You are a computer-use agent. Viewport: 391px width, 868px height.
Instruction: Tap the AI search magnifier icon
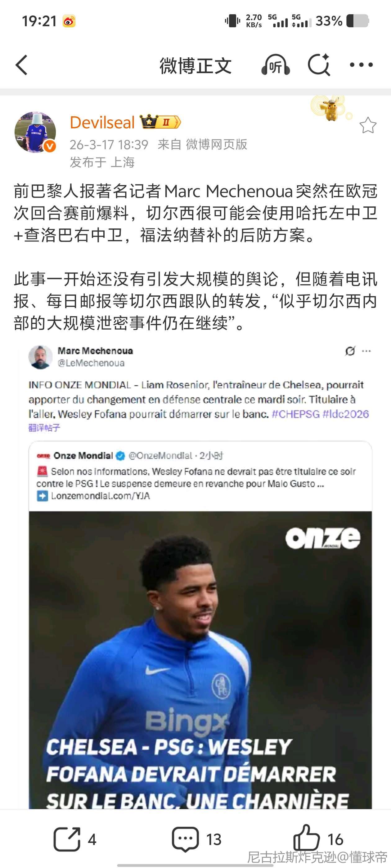(319, 64)
